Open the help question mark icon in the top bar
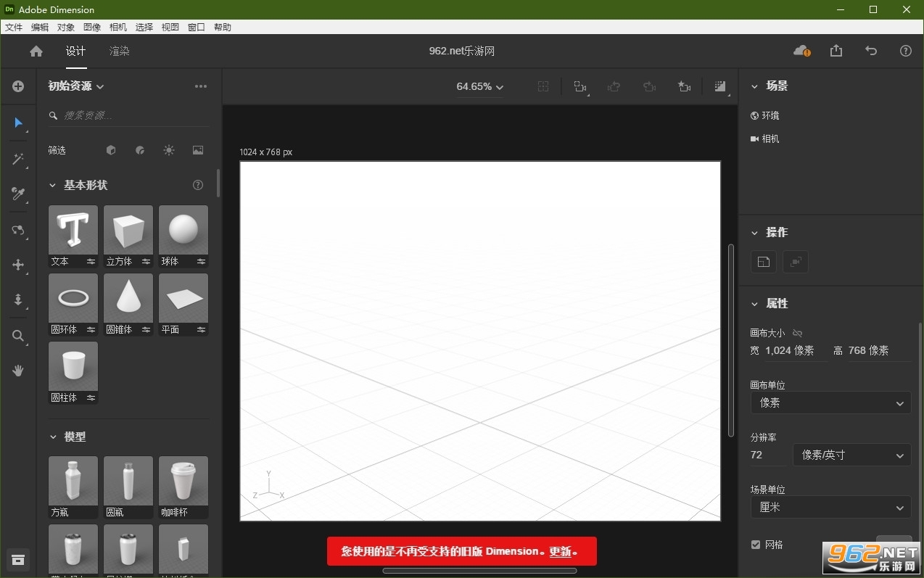The image size is (924, 578). [x=906, y=51]
